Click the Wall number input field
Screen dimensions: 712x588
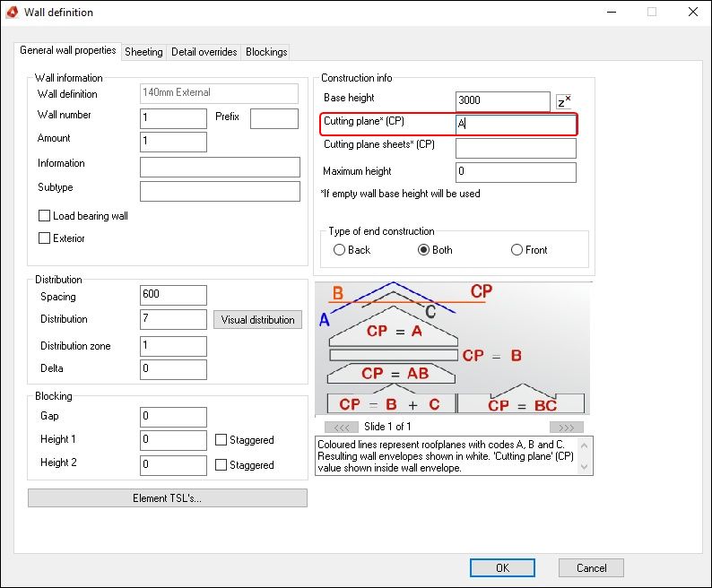173,118
